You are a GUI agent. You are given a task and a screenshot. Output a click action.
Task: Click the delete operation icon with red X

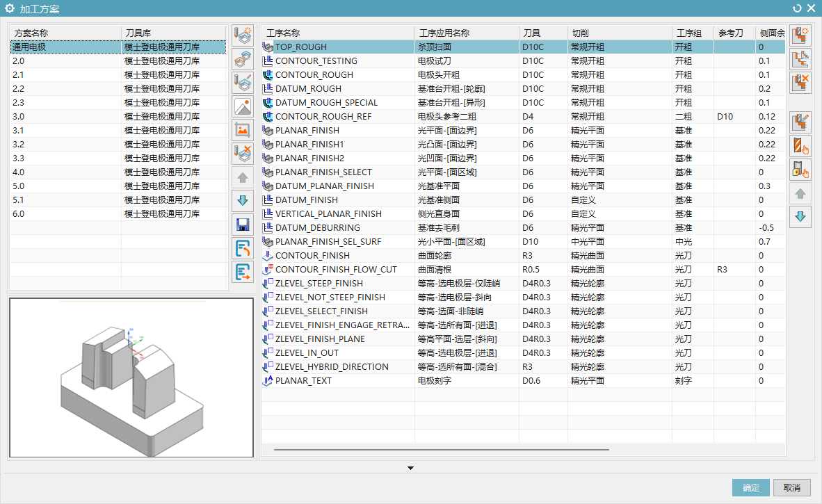[800, 83]
